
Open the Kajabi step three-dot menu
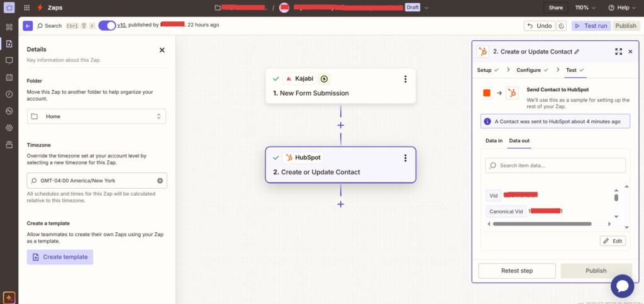[x=406, y=79]
